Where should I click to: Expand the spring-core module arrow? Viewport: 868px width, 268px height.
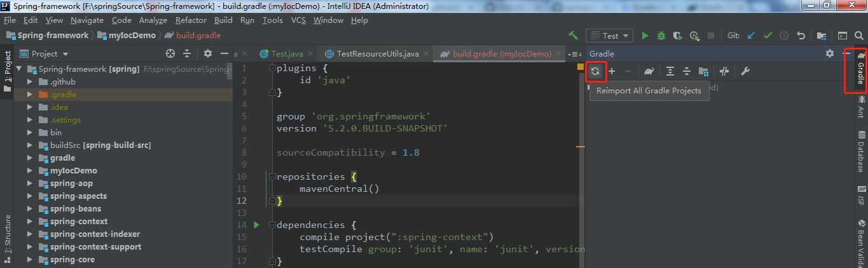pos(30,259)
